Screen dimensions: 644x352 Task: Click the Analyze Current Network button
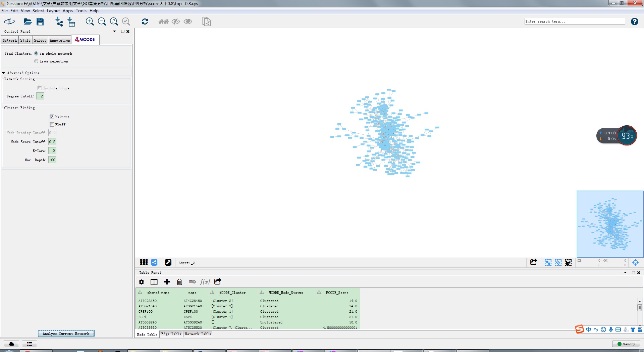tap(66, 334)
